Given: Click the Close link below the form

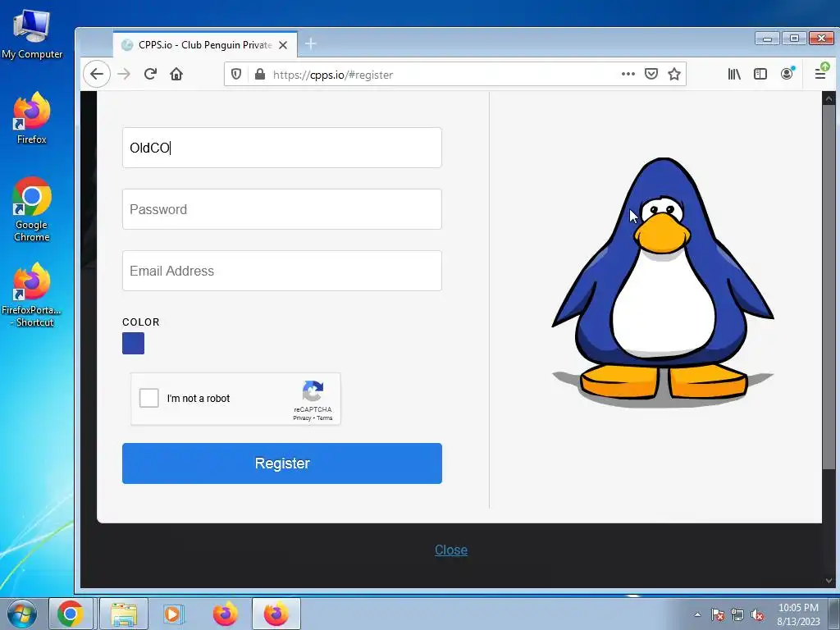Looking at the screenshot, I should tap(451, 550).
